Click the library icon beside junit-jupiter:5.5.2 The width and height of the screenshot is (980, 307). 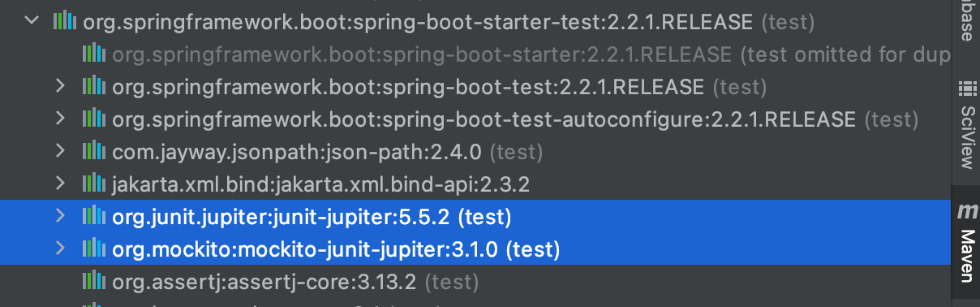94,216
